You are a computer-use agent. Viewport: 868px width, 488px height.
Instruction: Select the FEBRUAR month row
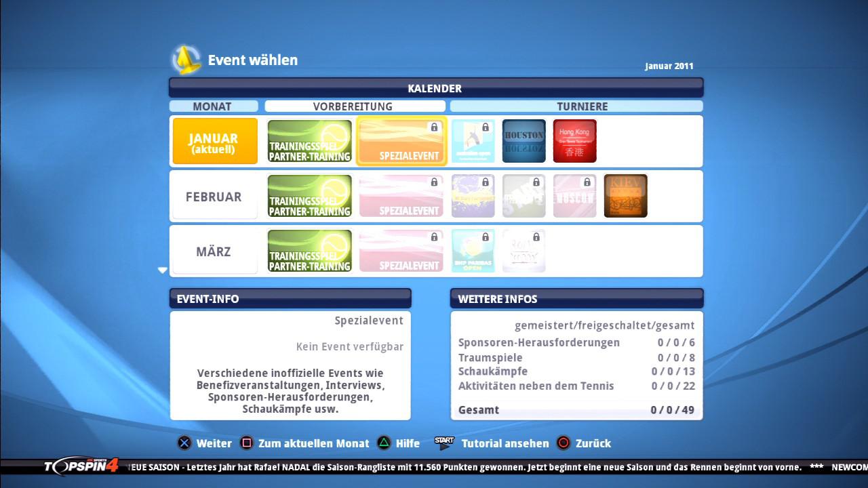click(215, 197)
